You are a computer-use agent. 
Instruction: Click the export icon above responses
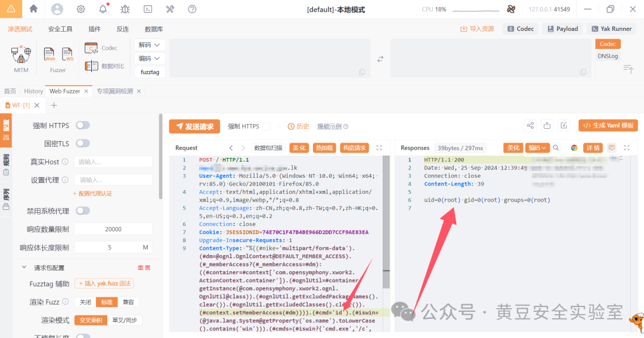(547, 126)
